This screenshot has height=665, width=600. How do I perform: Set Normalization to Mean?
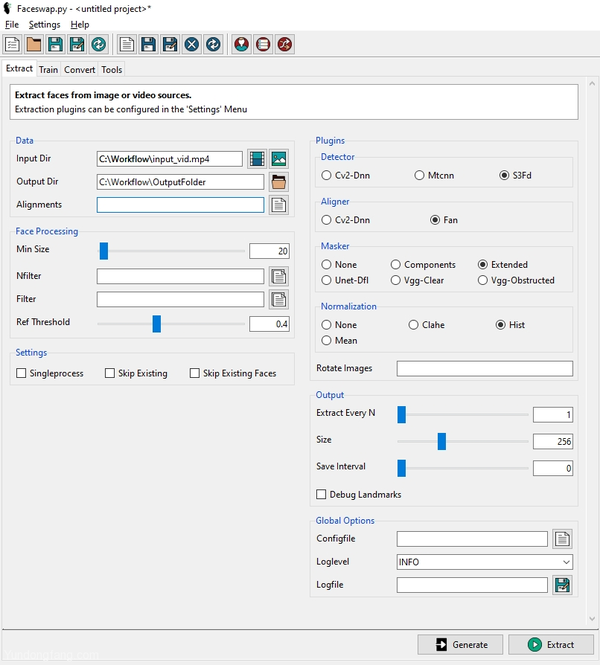[339, 341]
